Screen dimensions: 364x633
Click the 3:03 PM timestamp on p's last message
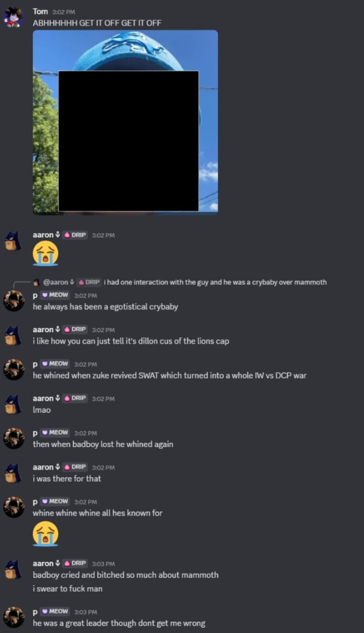pyautogui.click(x=85, y=612)
